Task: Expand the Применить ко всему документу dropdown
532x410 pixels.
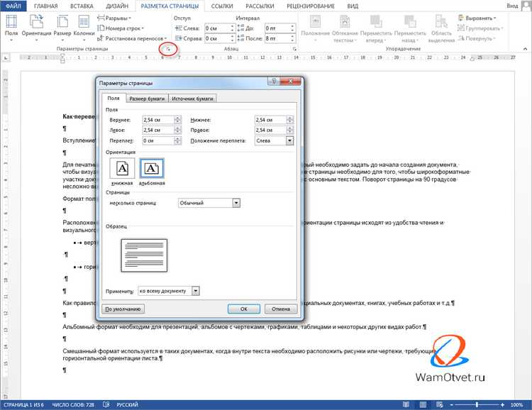Action: [x=196, y=291]
